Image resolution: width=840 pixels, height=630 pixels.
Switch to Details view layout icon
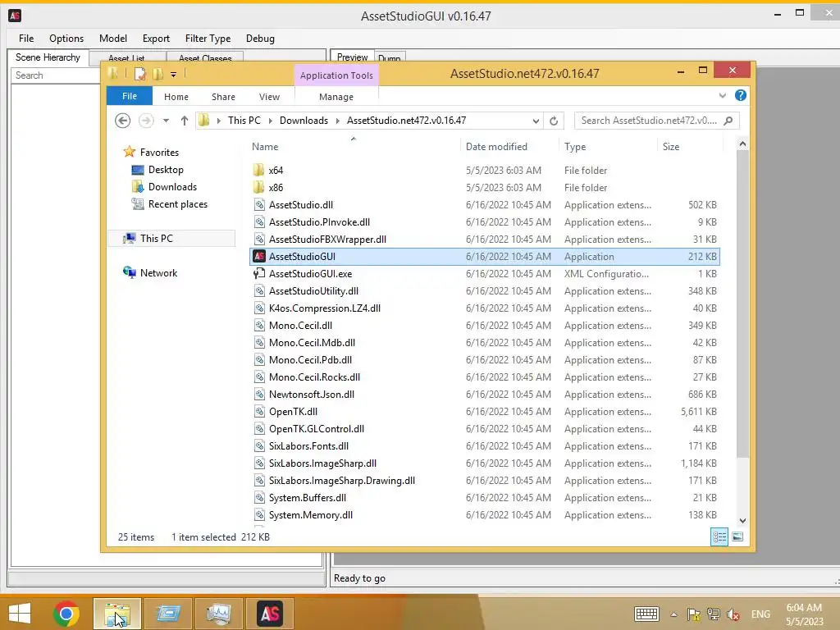click(719, 536)
